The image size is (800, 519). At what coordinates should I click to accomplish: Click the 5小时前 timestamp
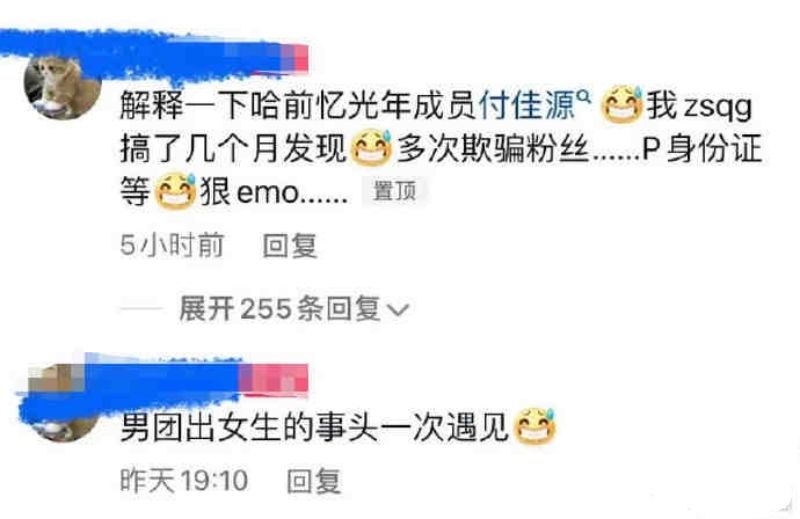172,245
